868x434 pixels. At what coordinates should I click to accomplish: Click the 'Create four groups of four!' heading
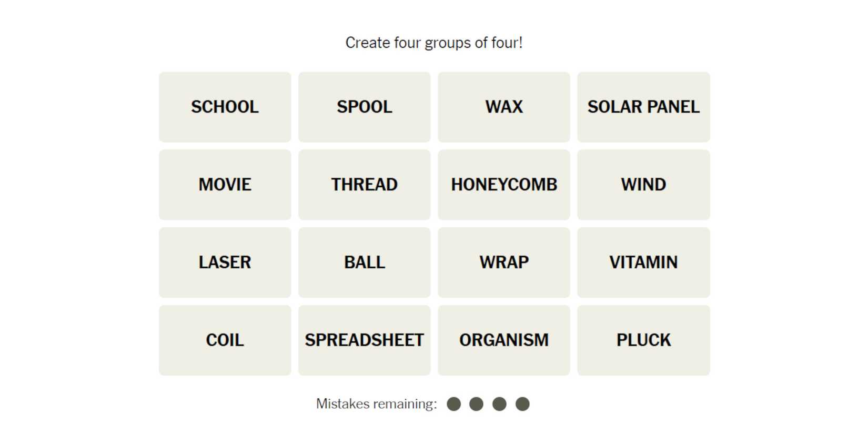(434, 43)
